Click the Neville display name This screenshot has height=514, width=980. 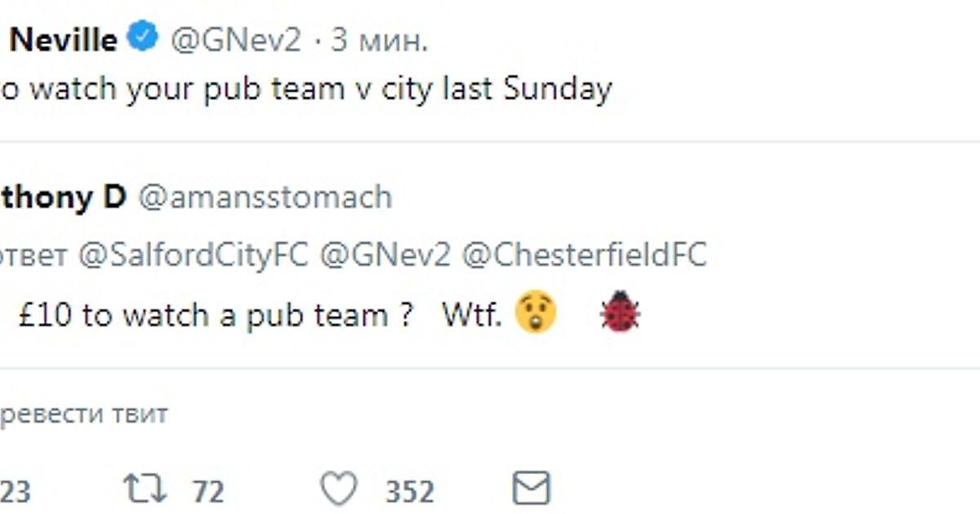click(x=64, y=40)
